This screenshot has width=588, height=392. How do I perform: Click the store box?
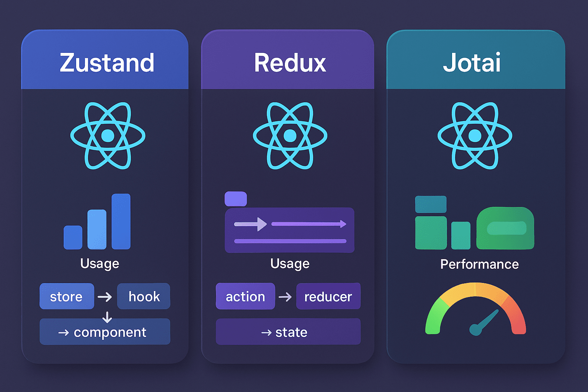[x=67, y=296]
